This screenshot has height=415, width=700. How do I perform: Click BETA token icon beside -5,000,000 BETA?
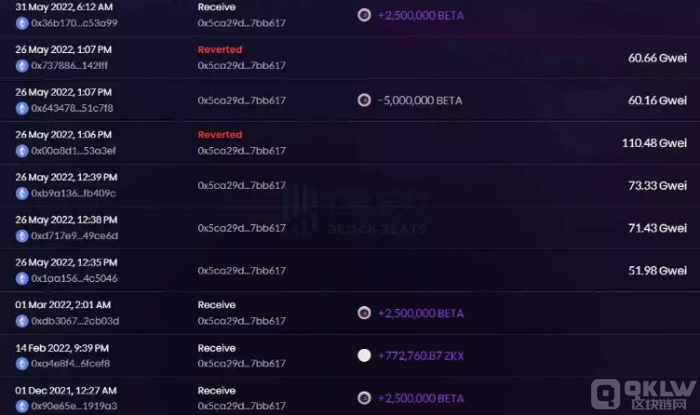tap(364, 100)
